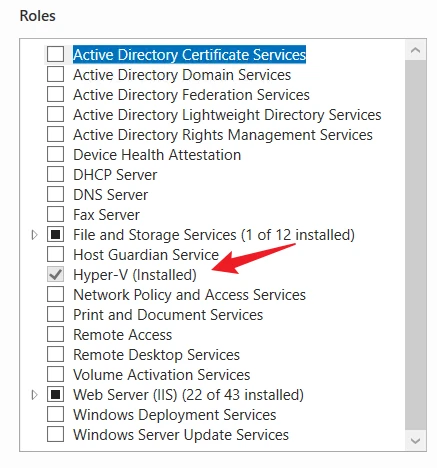Screen dimensions: 437x468
Task: Check Network Policy and Access Services checkbox
Action: tap(55, 294)
